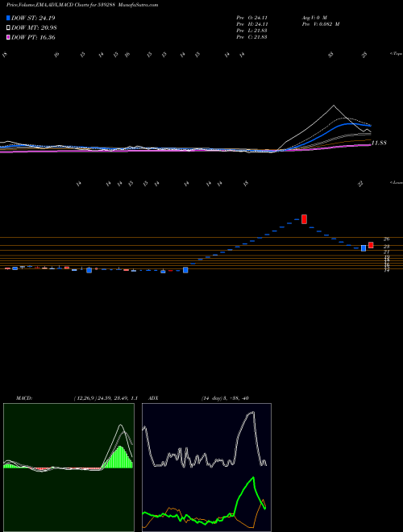Click the white ADX line peak
403x532 pixels.
click(x=252, y=412)
